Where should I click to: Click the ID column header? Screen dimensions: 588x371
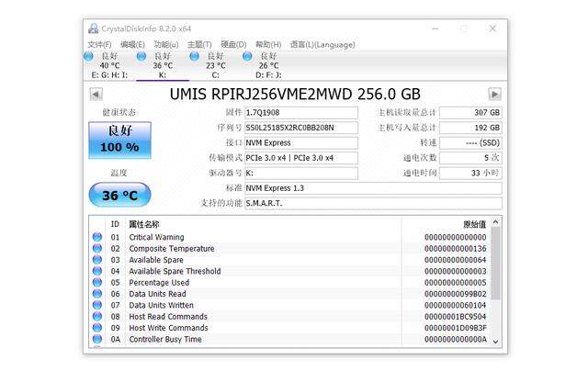(x=115, y=224)
